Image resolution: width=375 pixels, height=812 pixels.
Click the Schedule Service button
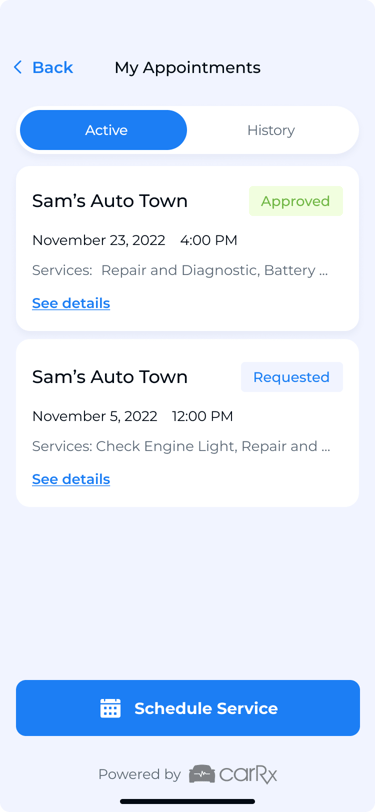point(188,708)
